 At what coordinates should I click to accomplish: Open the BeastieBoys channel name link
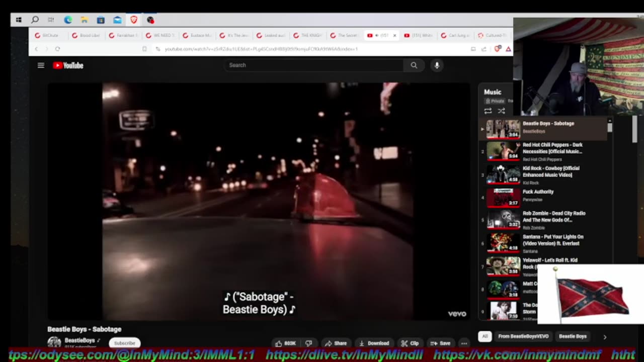(x=79, y=340)
